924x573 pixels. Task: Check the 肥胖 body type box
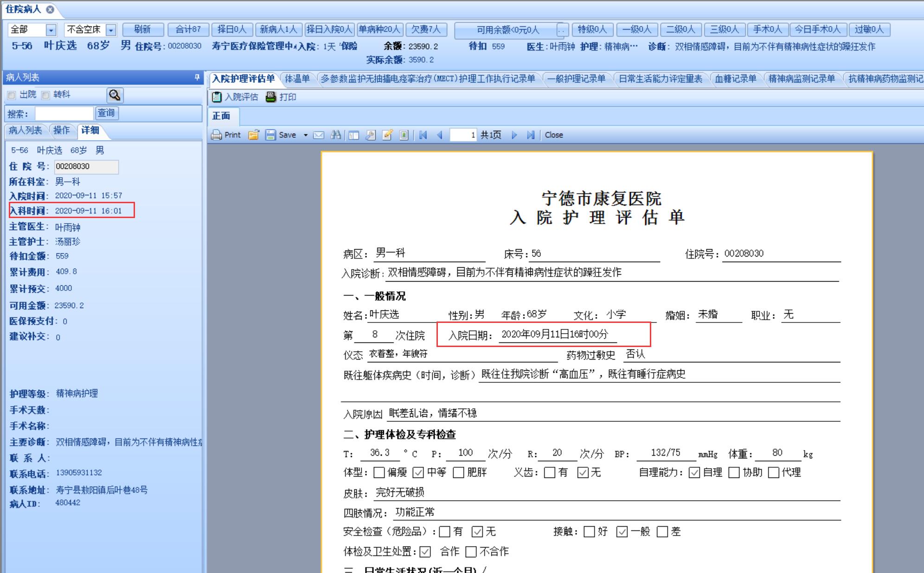(x=458, y=472)
